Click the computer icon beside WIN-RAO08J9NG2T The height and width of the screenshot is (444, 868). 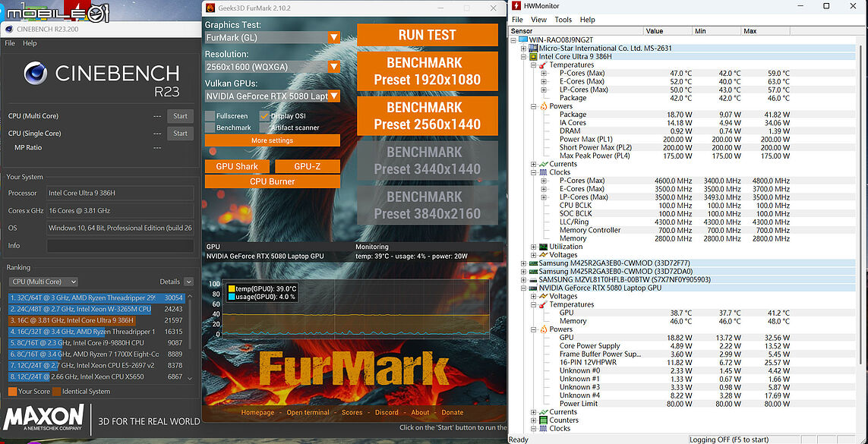[524, 39]
